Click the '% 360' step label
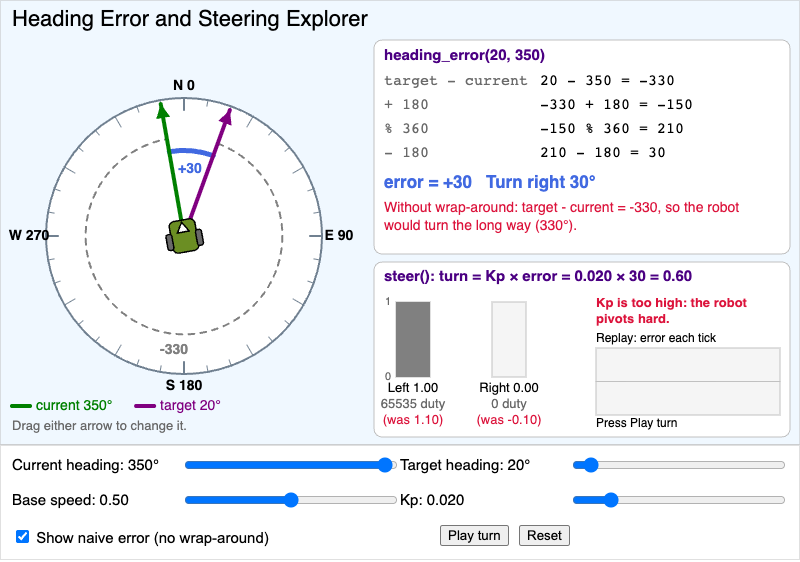 (x=406, y=129)
